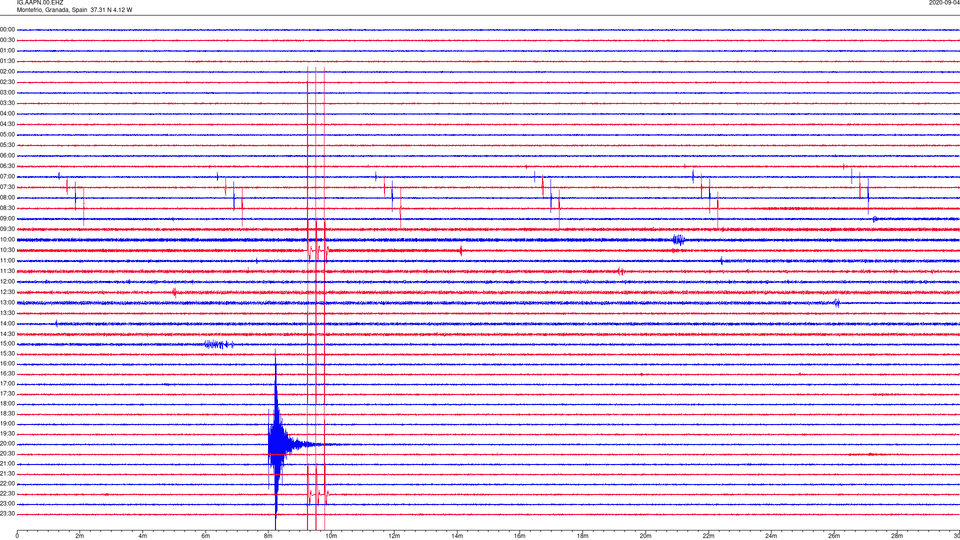Screen dimensions: 960x540
Task: Select the 23:00 trace time label
Action: pos(7,504)
